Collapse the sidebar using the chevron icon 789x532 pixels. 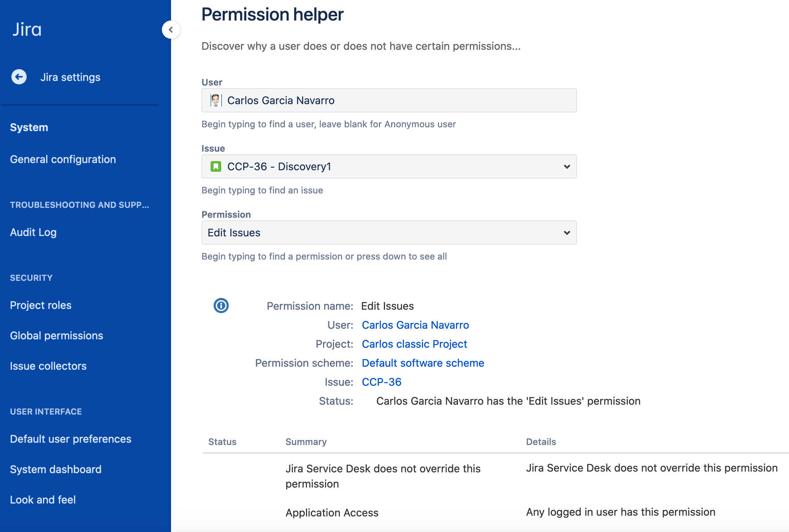171,30
